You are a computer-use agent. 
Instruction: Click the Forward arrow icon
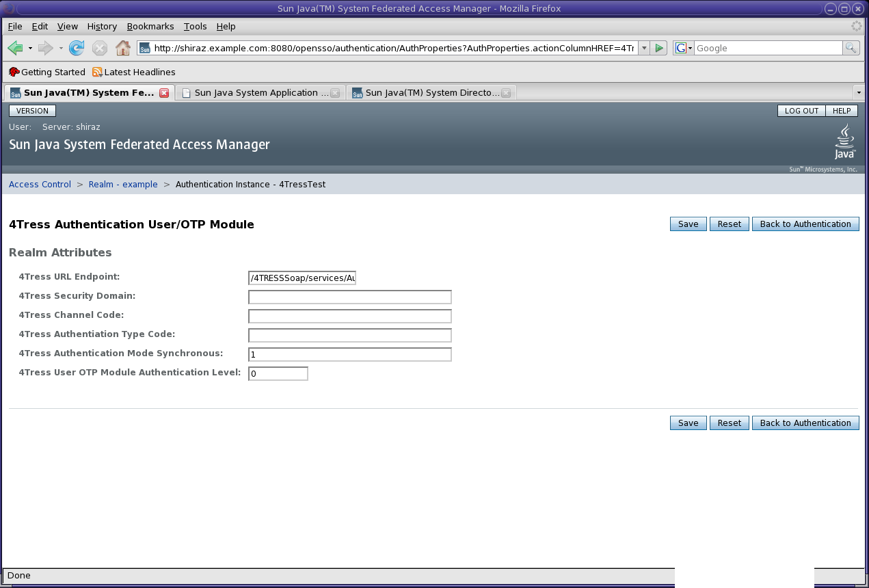[46, 48]
